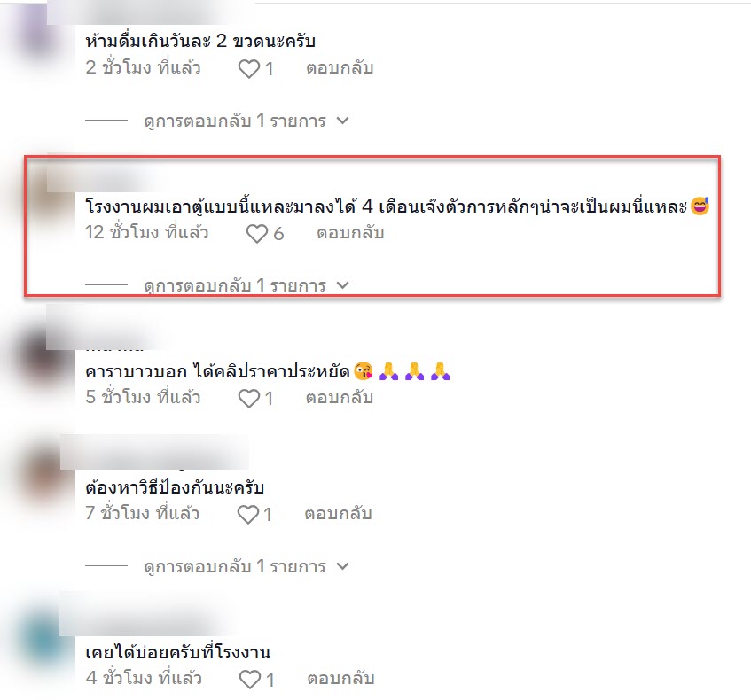The width and height of the screenshot is (751, 700).
Task: Reply to the ต้องหาวิธีป้องกันนะครับ comment
Action: click(x=338, y=514)
